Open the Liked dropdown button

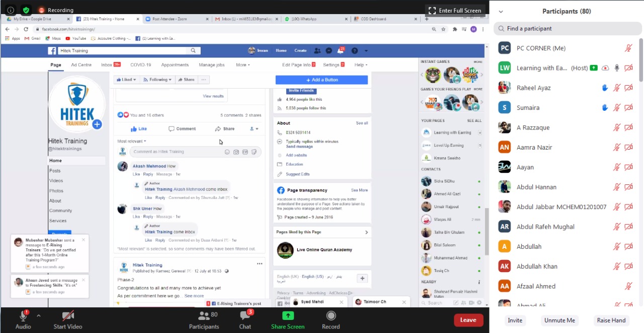coord(125,80)
